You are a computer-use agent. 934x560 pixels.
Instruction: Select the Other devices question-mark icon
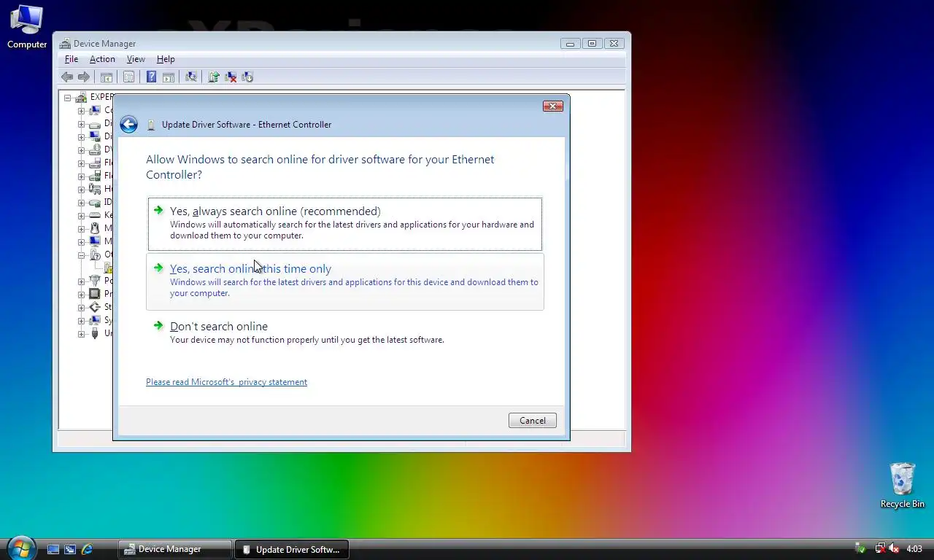[94, 254]
